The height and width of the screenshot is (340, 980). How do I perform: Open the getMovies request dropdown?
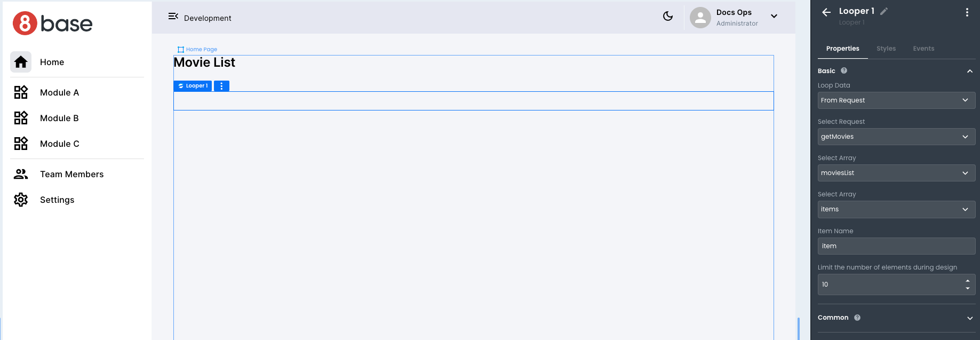(896, 137)
